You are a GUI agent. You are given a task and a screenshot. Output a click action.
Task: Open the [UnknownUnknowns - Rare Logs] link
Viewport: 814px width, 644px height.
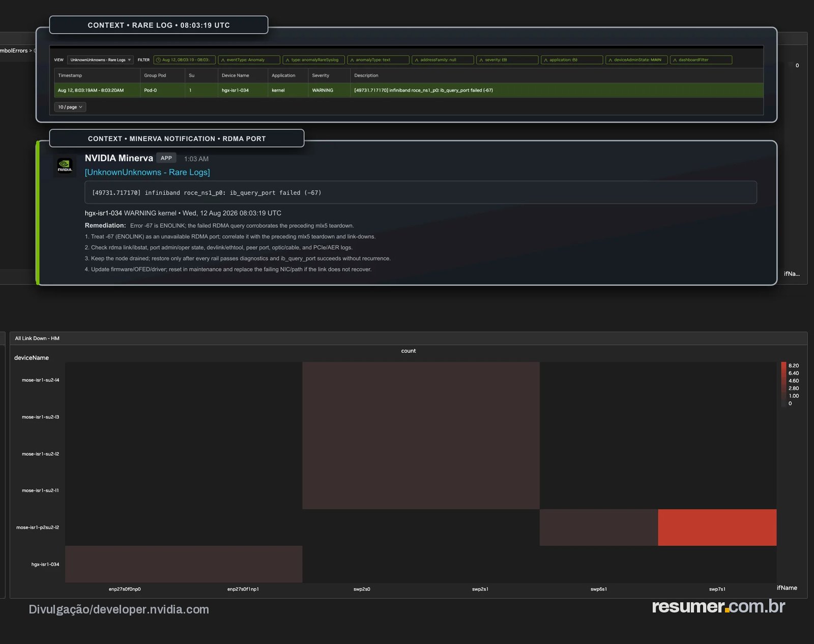pyautogui.click(x=147, y=172)
